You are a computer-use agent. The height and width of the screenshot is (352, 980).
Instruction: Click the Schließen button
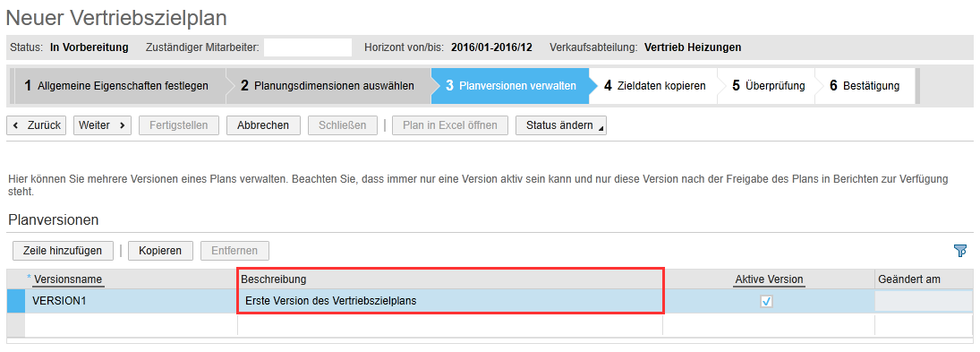pyautogui.click(x=343, y=125)
